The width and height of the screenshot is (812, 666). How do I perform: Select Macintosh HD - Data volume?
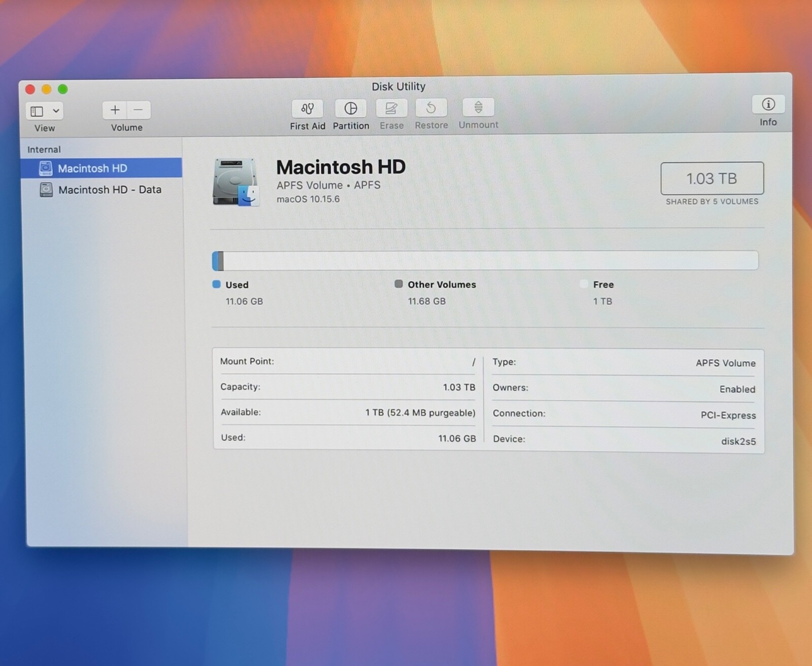(101, 190)
